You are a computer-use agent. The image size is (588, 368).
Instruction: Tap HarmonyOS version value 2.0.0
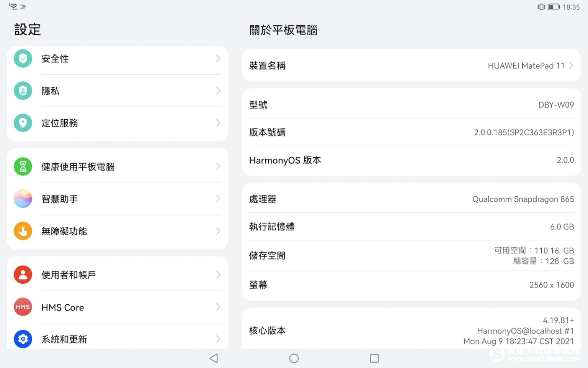[x=565, y=160]
